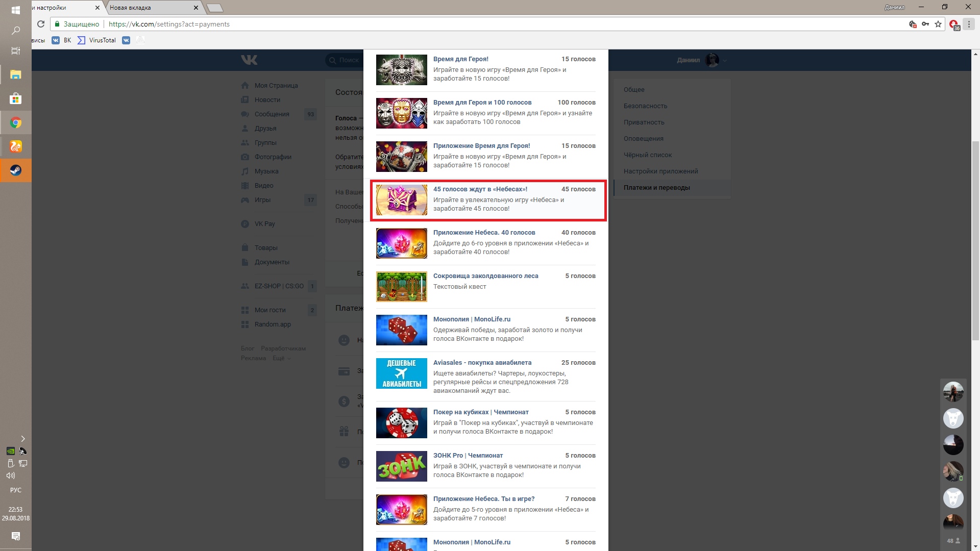Click VirusTotal bookmark icon
Viewport: 980px width, 551px height.
[x=81, y=40]
